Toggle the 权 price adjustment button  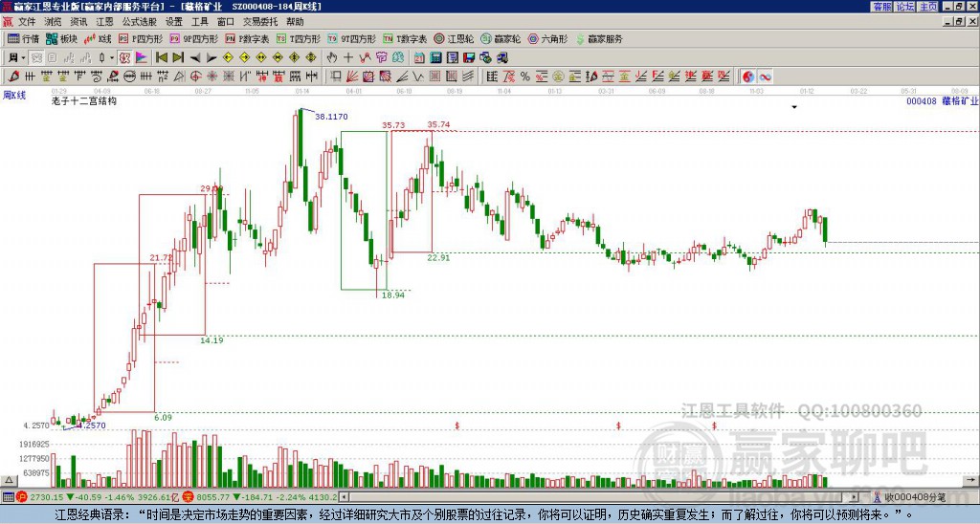click(124, 58)
